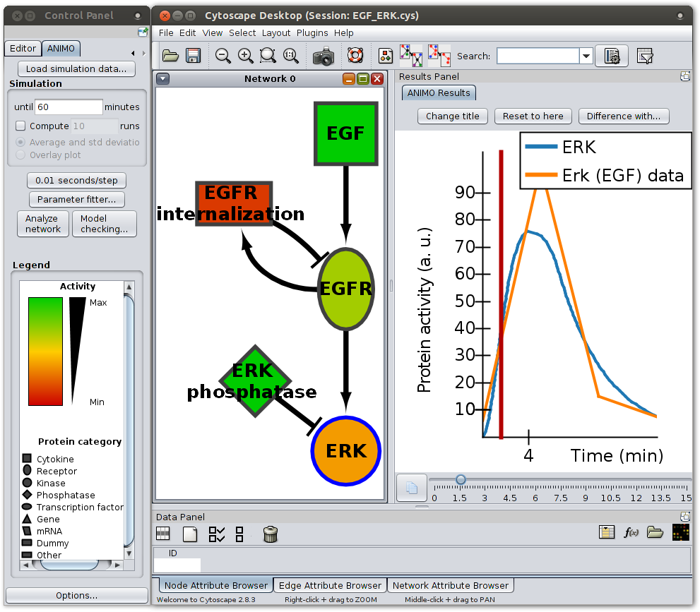The width and height of the screenshot is (700, 612).
Task: Switch to the Editor tab
Action: (23, 49)
